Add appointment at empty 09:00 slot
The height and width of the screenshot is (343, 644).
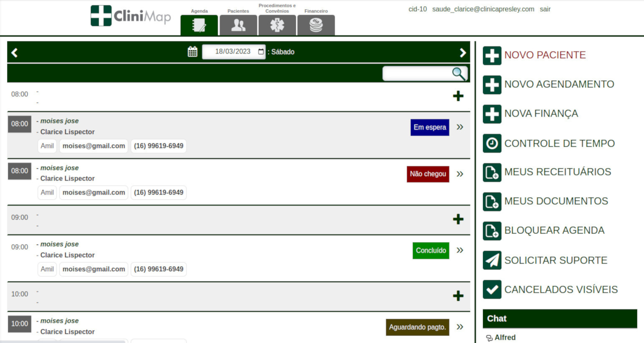pyautogui.click(x=458, y=219)
